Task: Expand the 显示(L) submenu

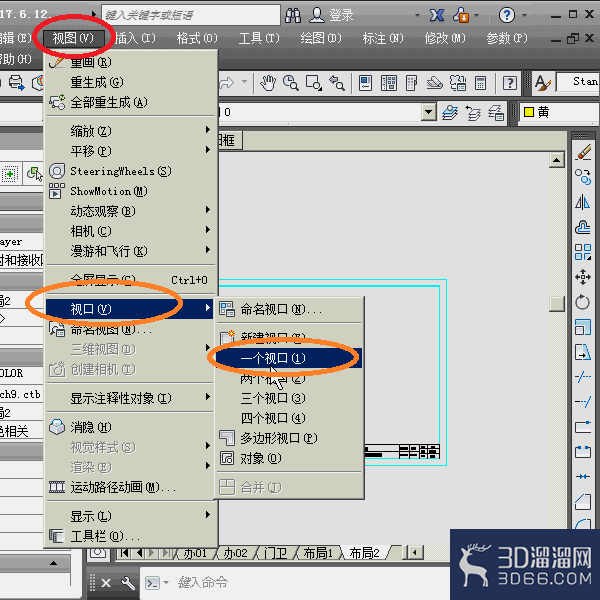Action: (130, 516)
